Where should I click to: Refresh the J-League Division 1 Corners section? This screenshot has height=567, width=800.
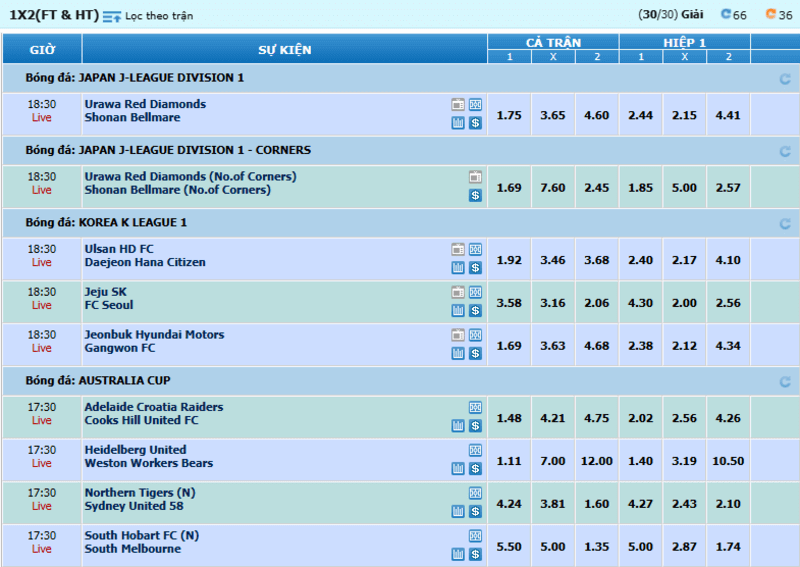785,152
